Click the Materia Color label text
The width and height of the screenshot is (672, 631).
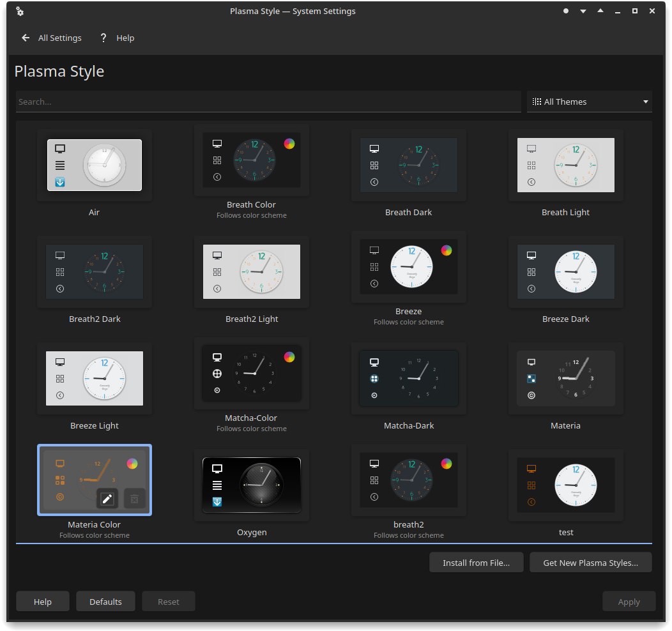pos(95,525)
